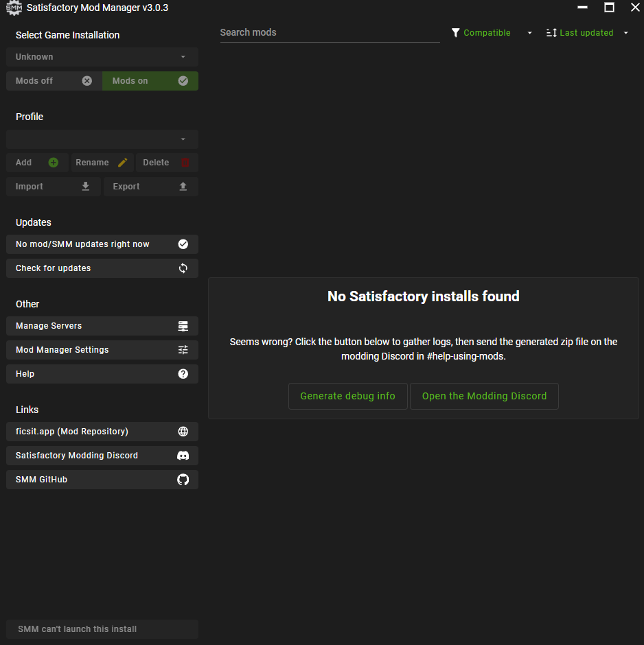Open the Last updated sort dropdown
The height and width of the screenshot is (645, 644).
click(588, 32)
